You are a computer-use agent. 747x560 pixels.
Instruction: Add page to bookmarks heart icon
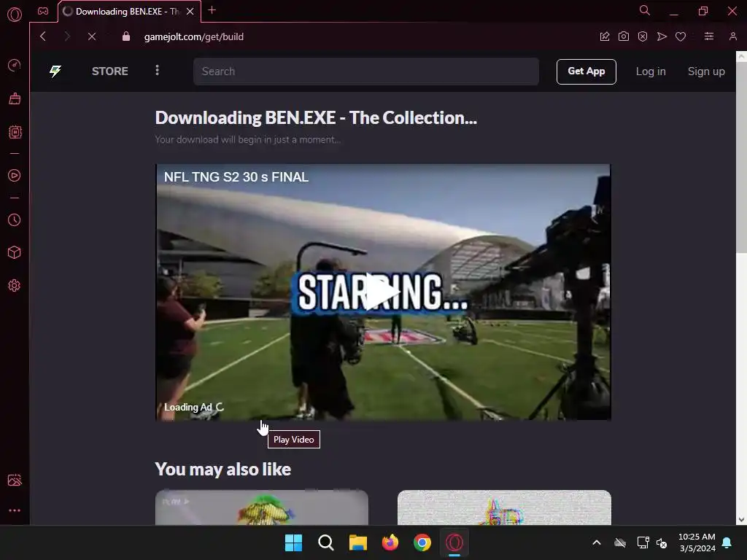[x=681, y=36]
